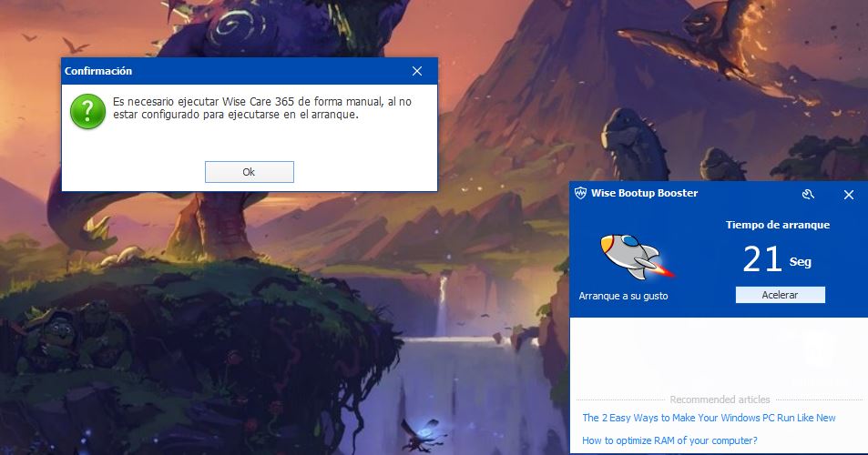Click the 'Recommended articles' heading

(720, 399)
